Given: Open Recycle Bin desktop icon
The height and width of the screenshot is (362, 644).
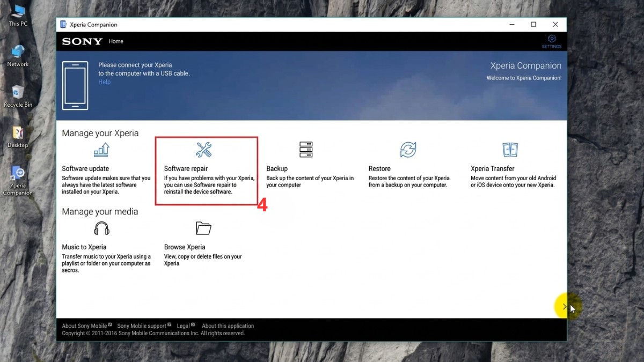Looking at the screenshot, I should [x=18, y=97].
